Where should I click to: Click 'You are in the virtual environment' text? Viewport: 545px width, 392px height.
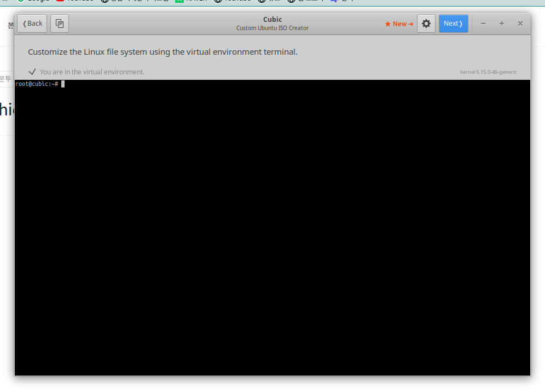click(x=92, y=72)
